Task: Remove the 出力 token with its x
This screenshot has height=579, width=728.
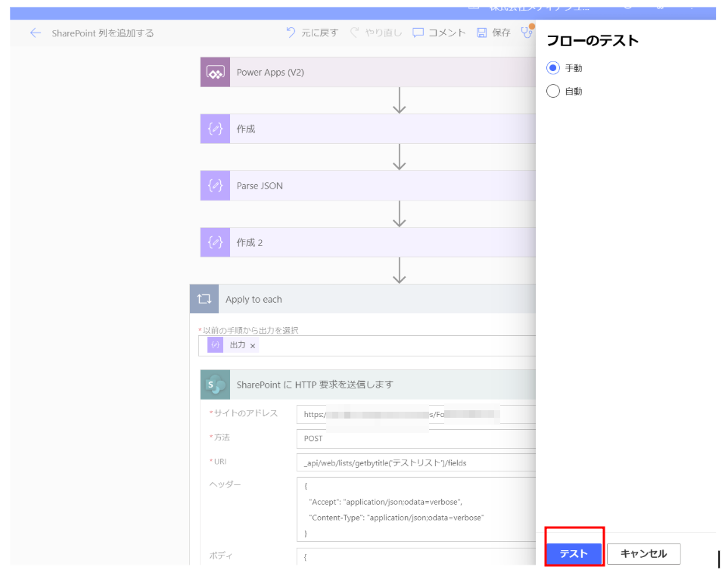Action: click(x=253, y=346)
